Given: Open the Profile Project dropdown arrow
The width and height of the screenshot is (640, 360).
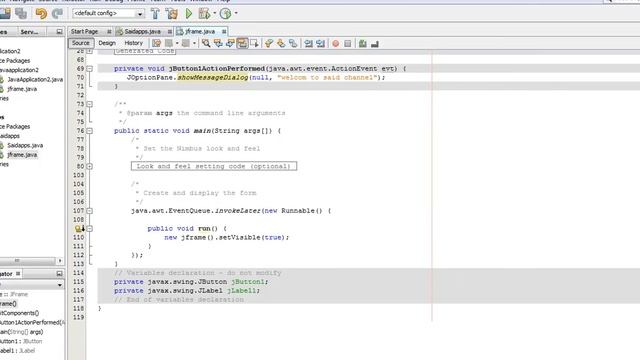Looking at the screenshot, I should [x=236, y=13].
